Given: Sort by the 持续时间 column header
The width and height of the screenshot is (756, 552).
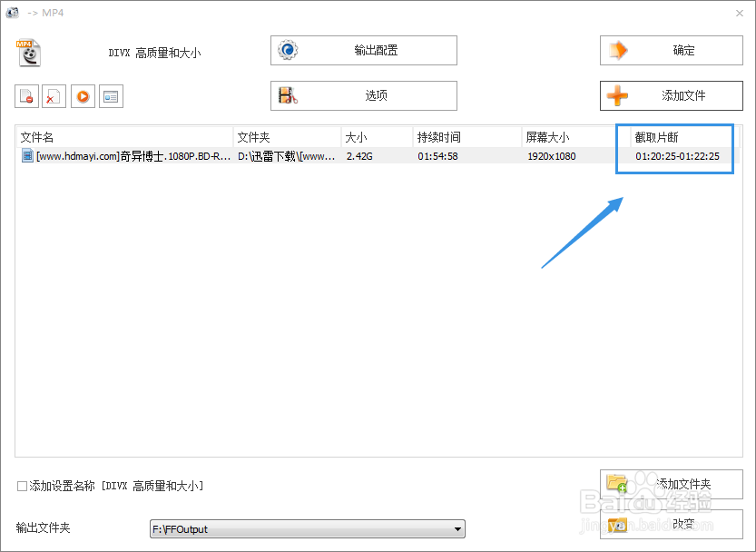Looking at the screenshot, I should pyautogui.click(x=467, y=137).
